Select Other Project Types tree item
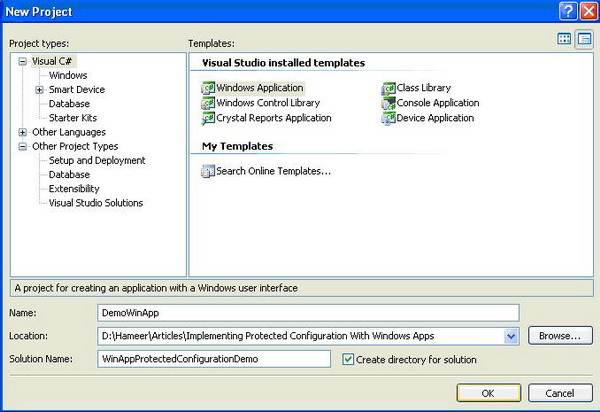This screenshot has width=600, height=412. click(x=75, y=146)
